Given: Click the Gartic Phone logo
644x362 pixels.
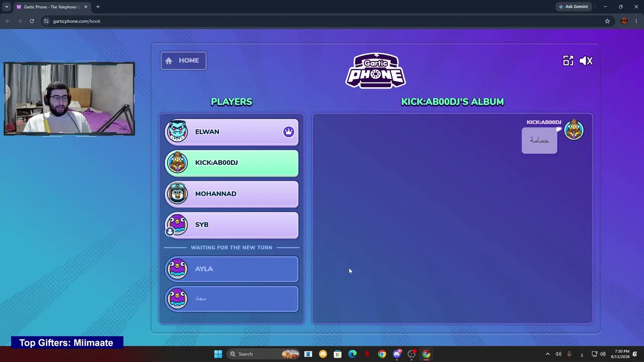Looking at the screenshot, I should (x=376, y=70).
